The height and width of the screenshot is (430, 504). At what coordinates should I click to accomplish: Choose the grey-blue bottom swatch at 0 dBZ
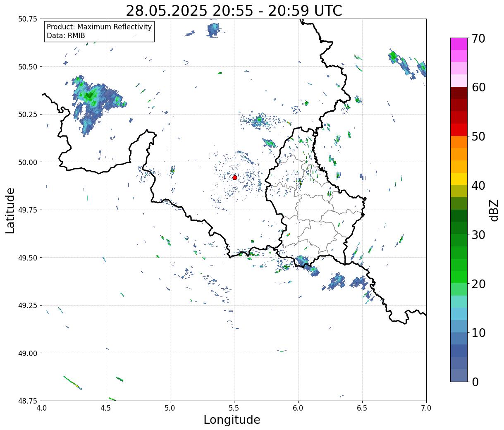[459, 375]
